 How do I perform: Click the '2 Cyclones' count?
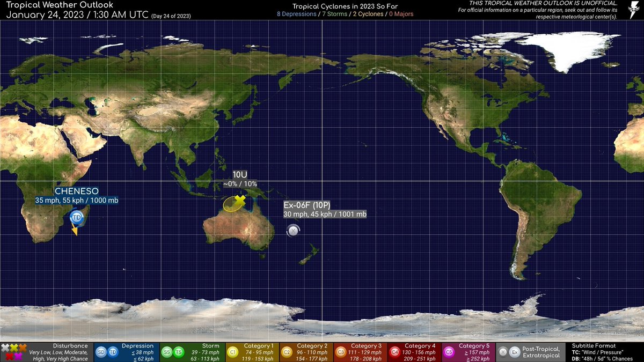pos(368,14)
